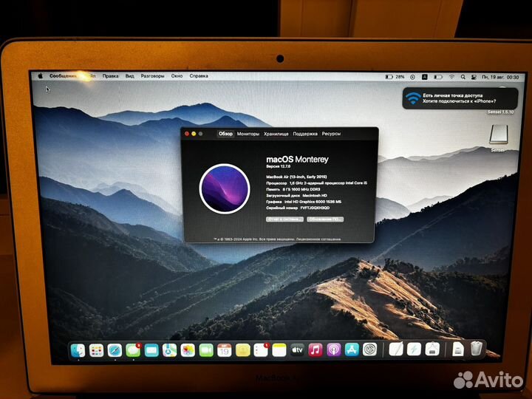532x399 pixels.
Task: Launch Notes from the dock
Action: [x=279, y=350]
